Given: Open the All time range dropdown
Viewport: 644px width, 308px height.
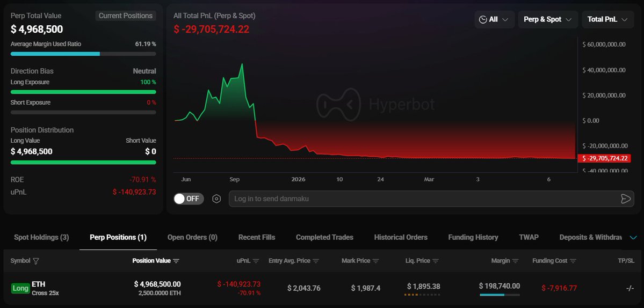Looking at the screenshot, I should [494, 19].
